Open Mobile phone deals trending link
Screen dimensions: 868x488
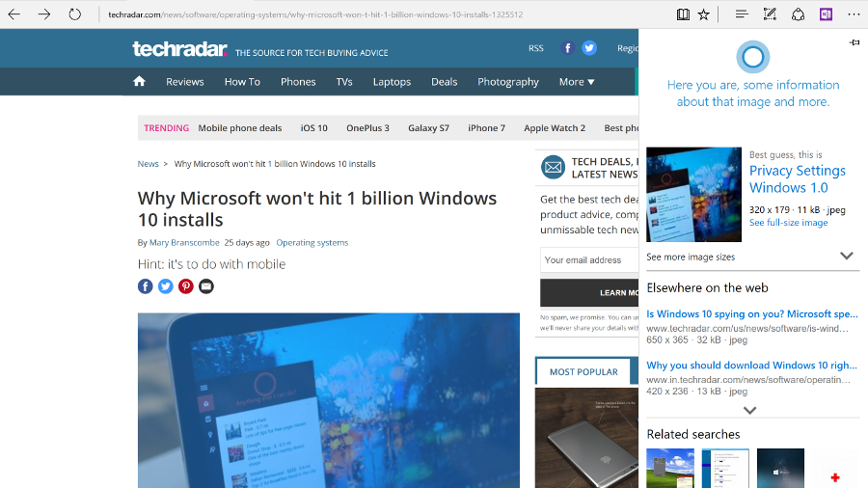[240, 128]
